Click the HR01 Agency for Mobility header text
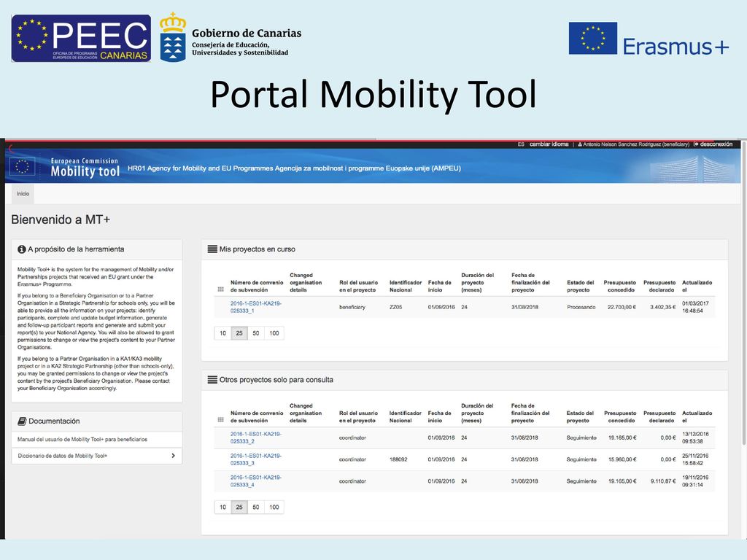 click(x=294, y=168)
